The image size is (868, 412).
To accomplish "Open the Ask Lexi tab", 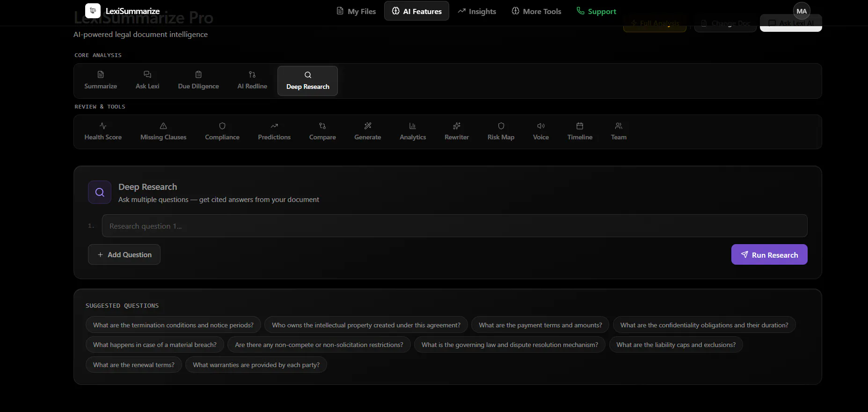I will pyautogui.click(x=147, y=80).
